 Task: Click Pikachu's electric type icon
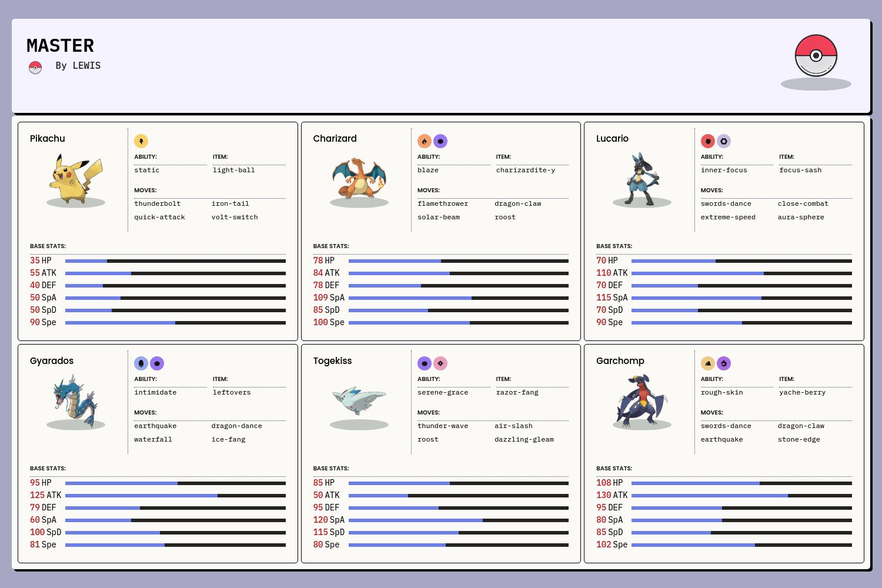coord(141,141)
